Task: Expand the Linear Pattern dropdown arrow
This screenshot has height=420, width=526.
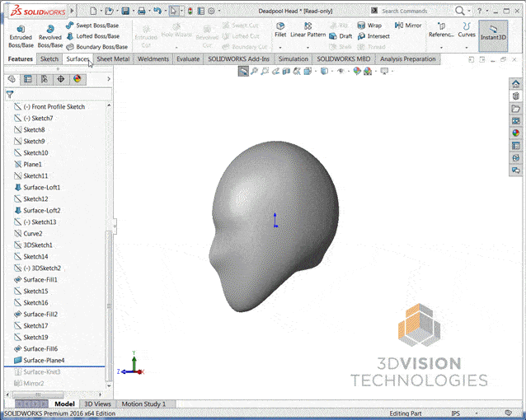Action: point(308,48)
